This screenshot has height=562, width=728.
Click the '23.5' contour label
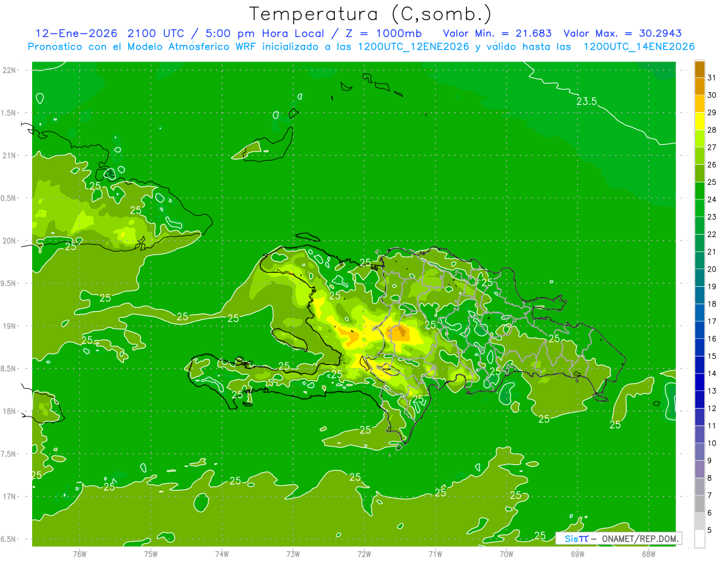587,101
